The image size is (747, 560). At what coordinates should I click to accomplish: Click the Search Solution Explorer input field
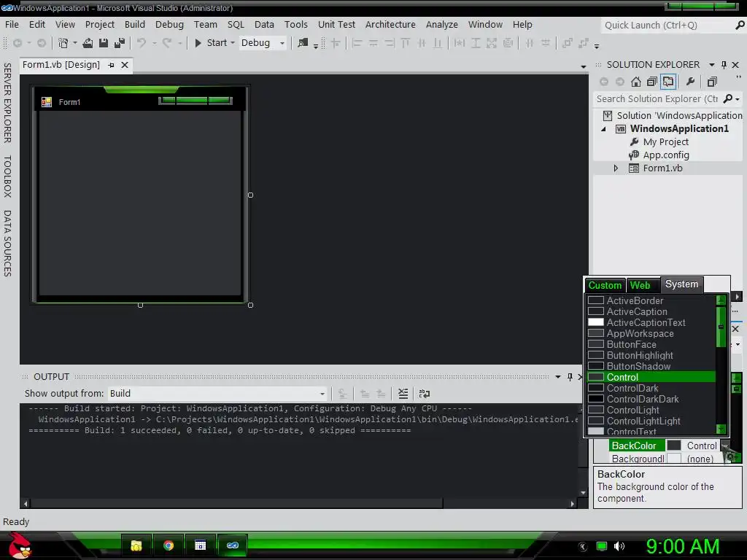[x=657, y=98]
